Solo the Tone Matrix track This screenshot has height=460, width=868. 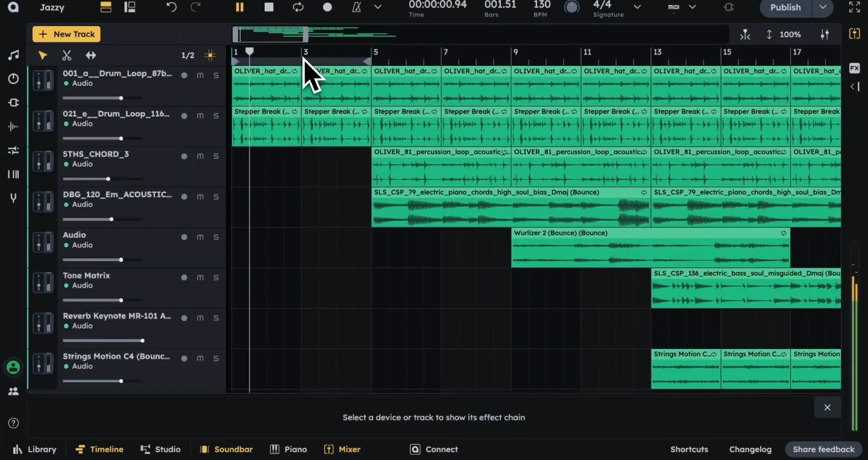pos(216,277)
